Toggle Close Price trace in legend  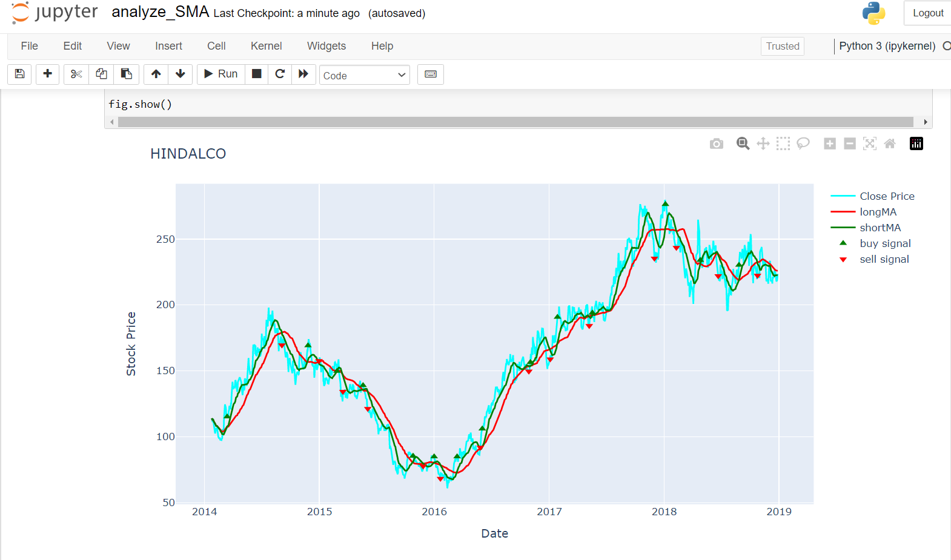point(872,196)
